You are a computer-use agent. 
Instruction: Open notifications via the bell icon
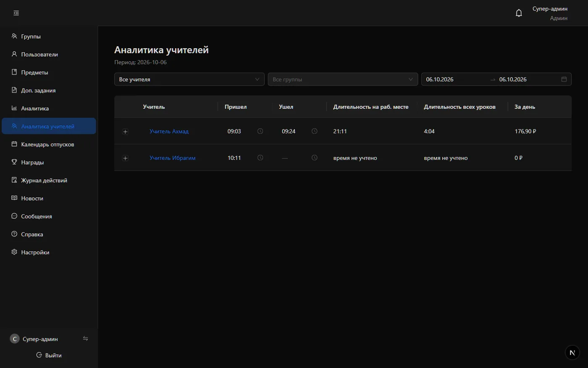pyautogui.click(x=519, y=13)
